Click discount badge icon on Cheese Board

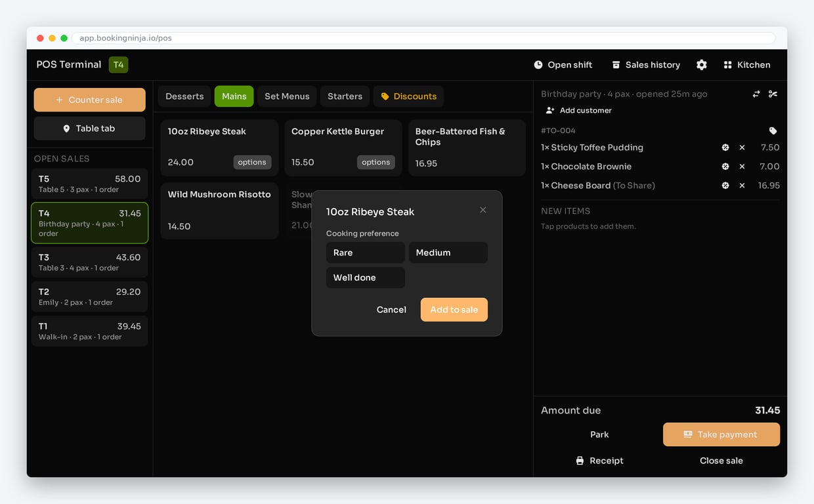point(725,186)
